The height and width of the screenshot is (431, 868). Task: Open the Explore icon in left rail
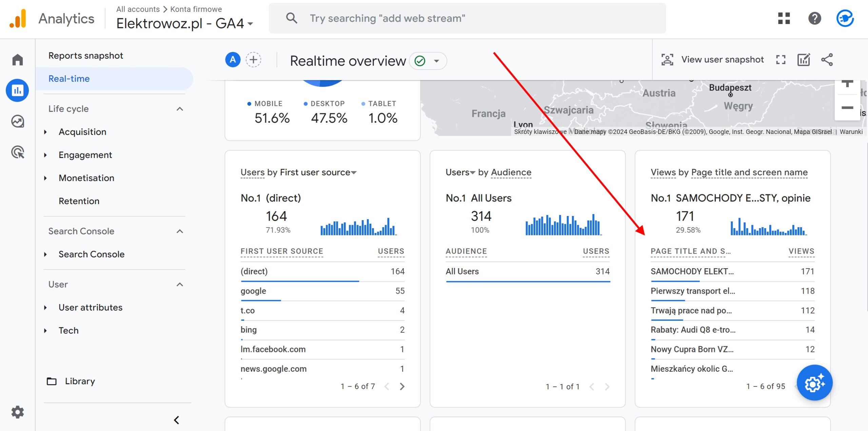click(18, 121)
